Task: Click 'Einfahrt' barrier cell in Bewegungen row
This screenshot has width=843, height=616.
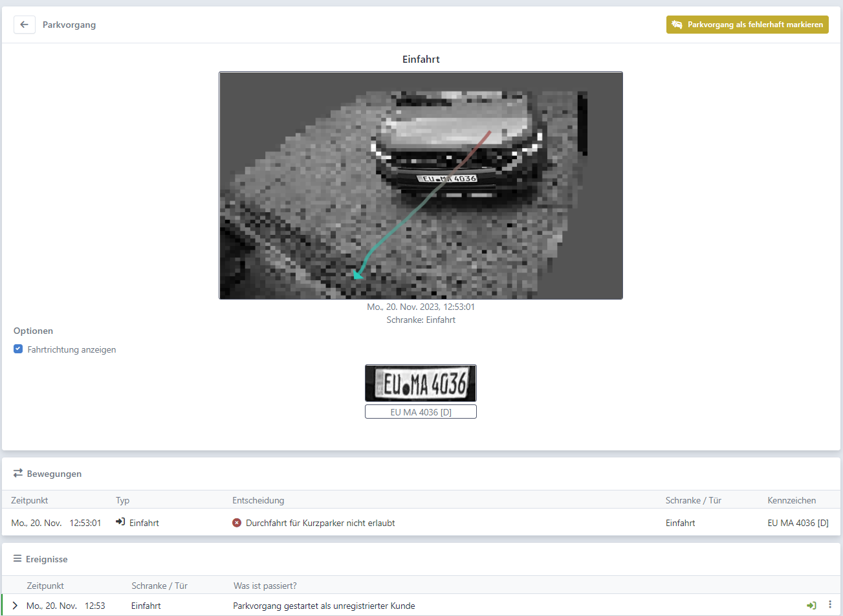Action: (x=681, y=523)
